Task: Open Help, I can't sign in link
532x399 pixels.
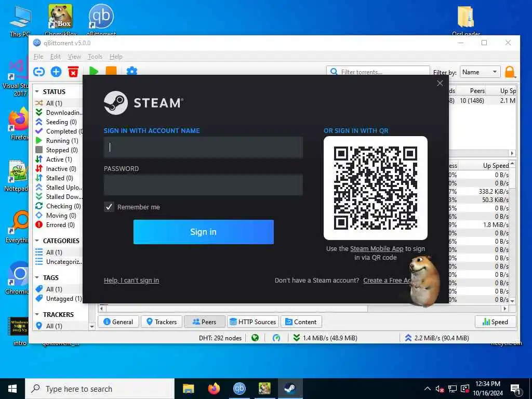Action: coord(131,280)
